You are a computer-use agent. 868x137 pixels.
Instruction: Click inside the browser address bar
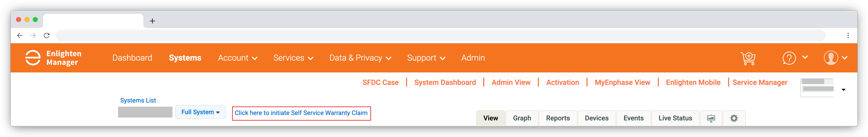(440, 35)
